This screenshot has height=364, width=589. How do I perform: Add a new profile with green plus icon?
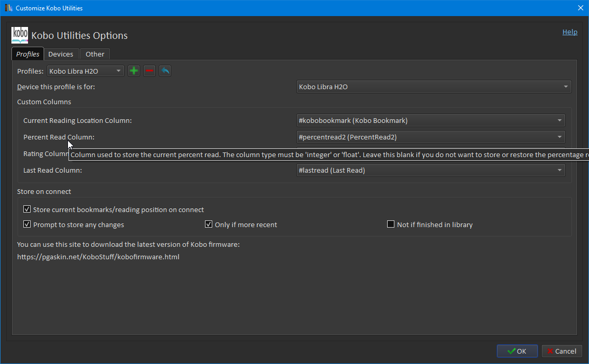[134, 71]
